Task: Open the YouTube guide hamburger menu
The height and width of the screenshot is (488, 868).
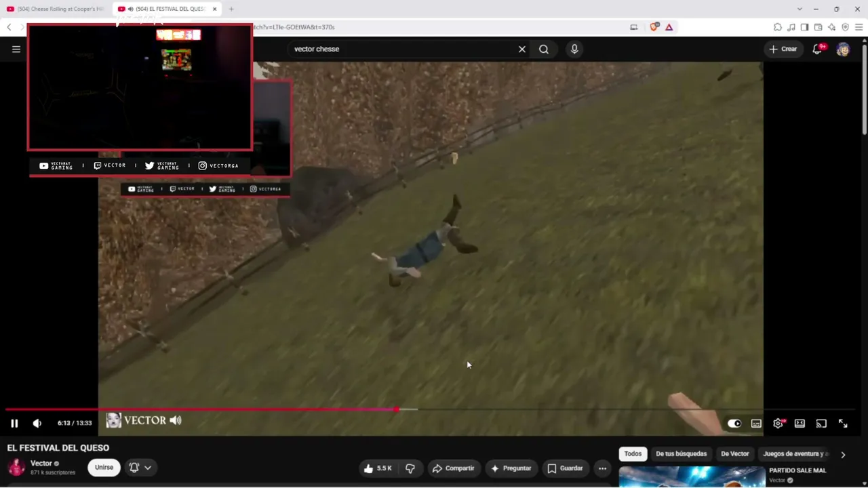Action: [16, 49]
